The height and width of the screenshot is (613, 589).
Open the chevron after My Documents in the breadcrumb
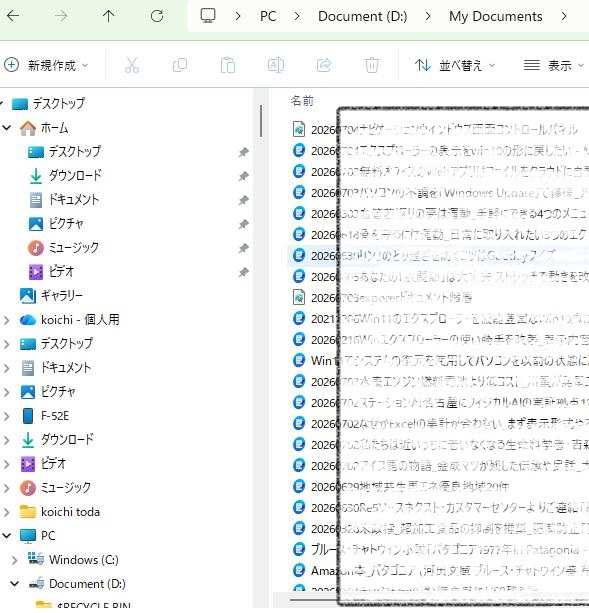[x=564, y=16]
